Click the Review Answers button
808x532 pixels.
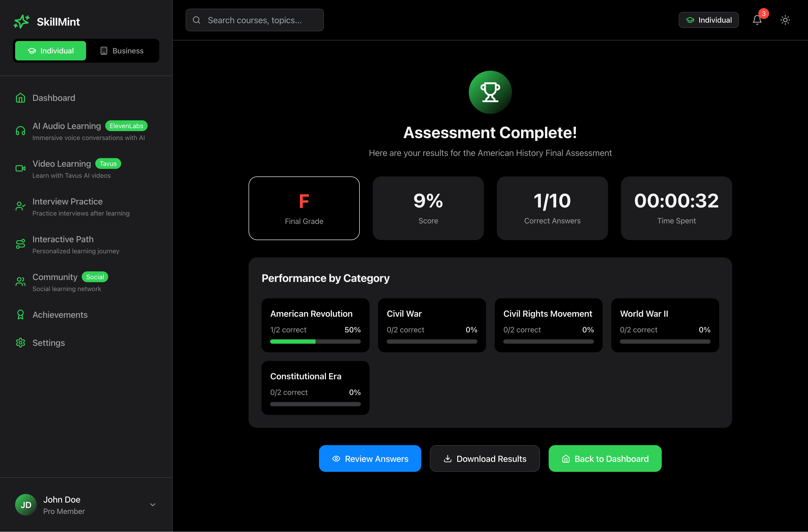point(370,459)
